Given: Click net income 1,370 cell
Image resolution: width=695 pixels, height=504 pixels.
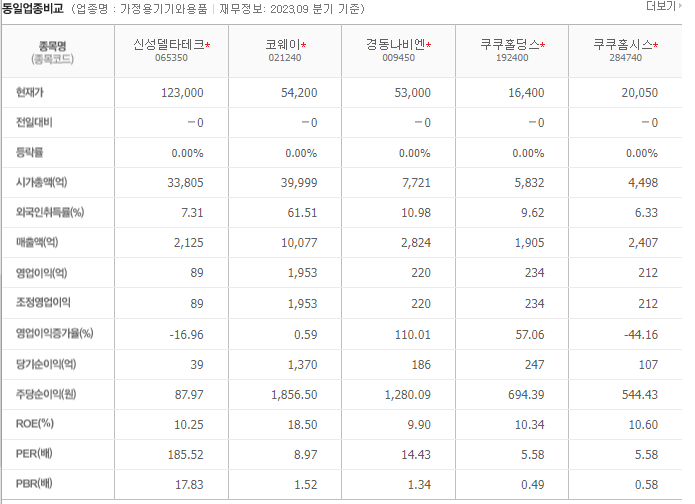Looking at the screenshot, I should pos(303,365).
